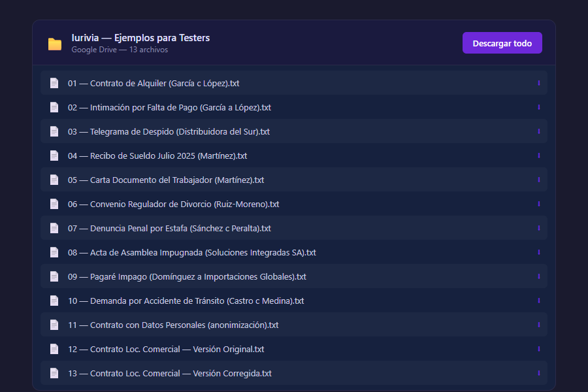Download file 09 Pagaré Impago arrow
Viewport: 588px width, 392px height.
539,276
